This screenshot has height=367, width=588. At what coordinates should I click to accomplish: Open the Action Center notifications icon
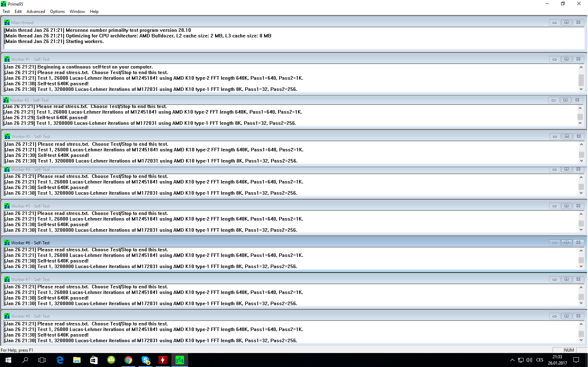coord(576,360)
